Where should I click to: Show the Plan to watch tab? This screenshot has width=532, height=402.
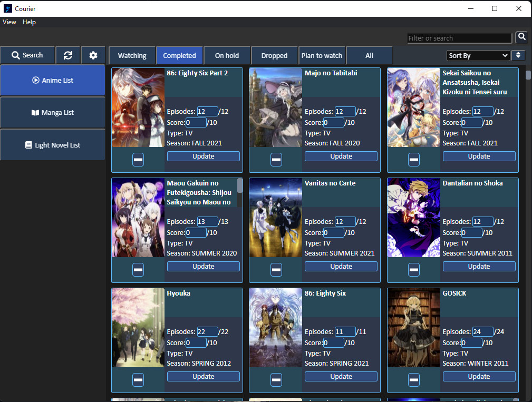coord(322,55)
